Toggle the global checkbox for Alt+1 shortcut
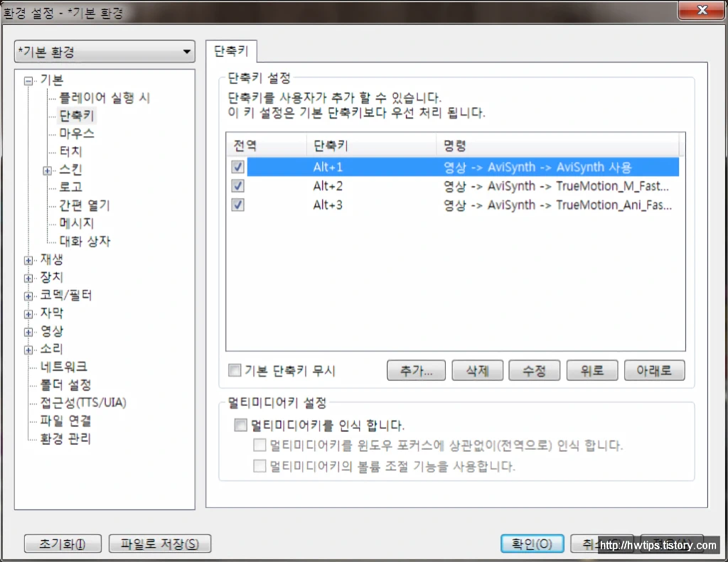The height and width of the screenshot is (562, 728). coord(237,166)
